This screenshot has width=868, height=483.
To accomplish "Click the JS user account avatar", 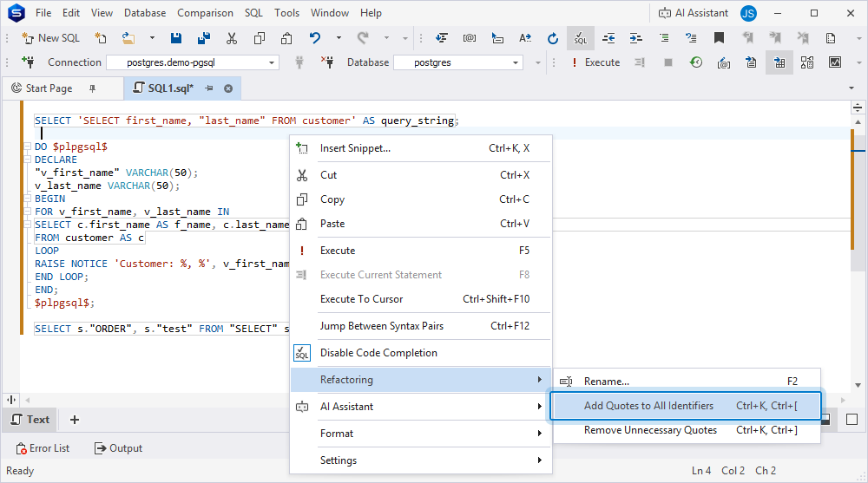I will tap(748, 13).
